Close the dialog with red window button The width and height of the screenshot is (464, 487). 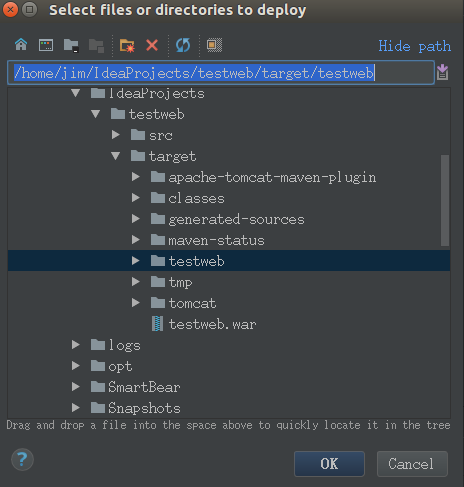(x=10, y=10)
